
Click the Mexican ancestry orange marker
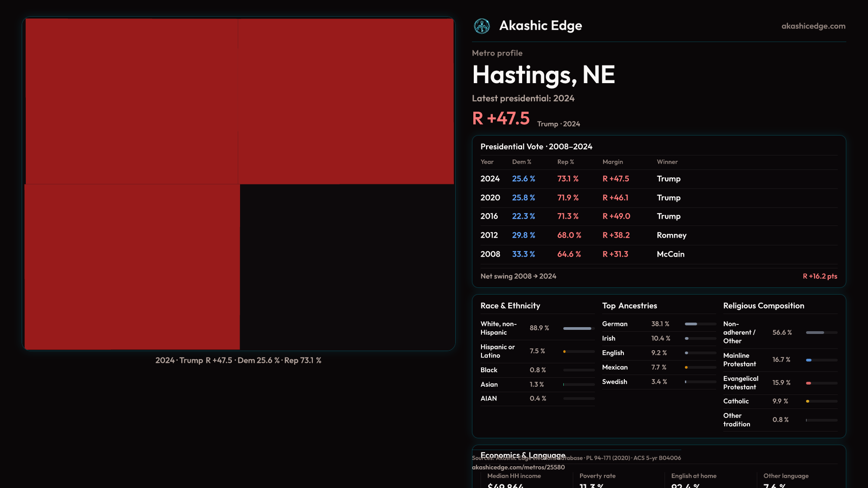click(x=686, y=367)
